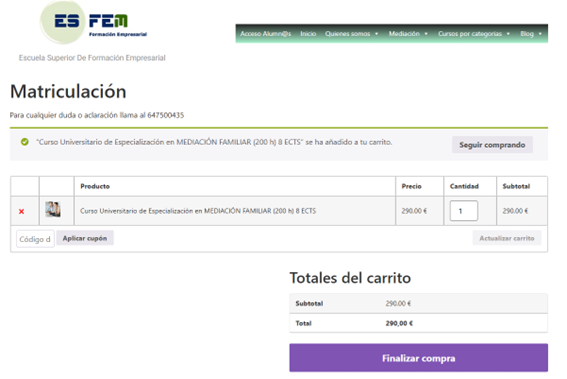Click the Aplicar cupón button
Image resolution: width=567 pixels, height=379 pixels.
tap(85, 238)
